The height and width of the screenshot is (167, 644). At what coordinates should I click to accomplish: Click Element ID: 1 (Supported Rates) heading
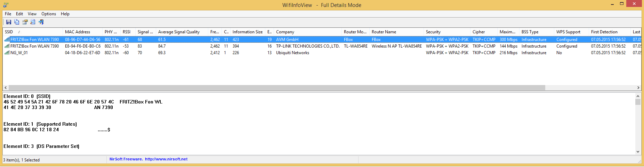[x=40, y=124]
